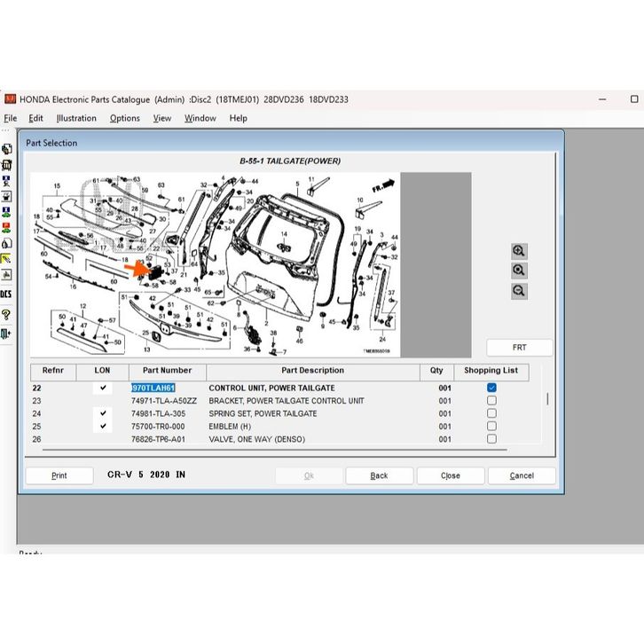Click the parts list vertical scrollbar
644x644 pixels.
547,399
